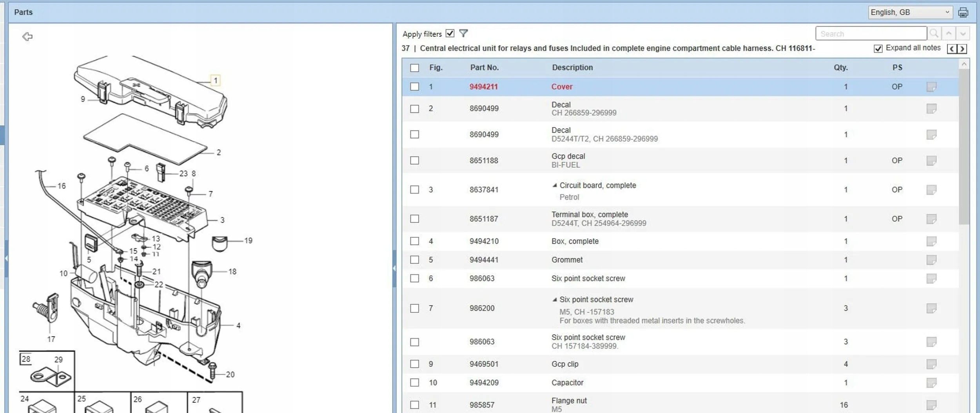Sort by Part No. column header
980x413 pixels.
[x=484, y=67]
